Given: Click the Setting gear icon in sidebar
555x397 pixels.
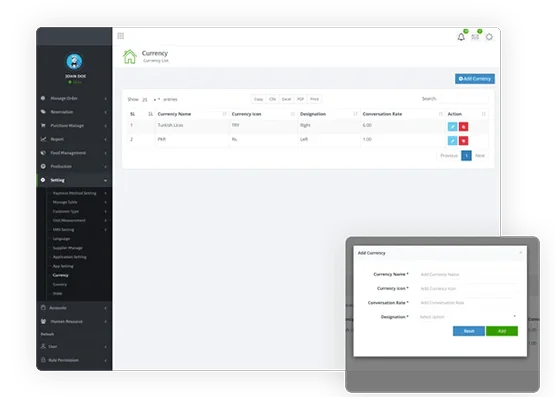Looking at the screenshot, I should coord(43,180).
